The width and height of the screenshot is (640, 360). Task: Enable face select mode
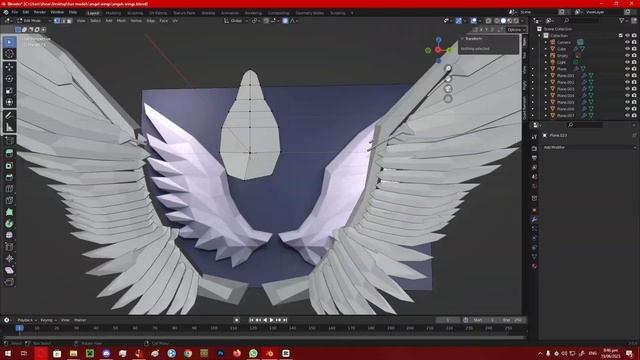click(69, 20)
